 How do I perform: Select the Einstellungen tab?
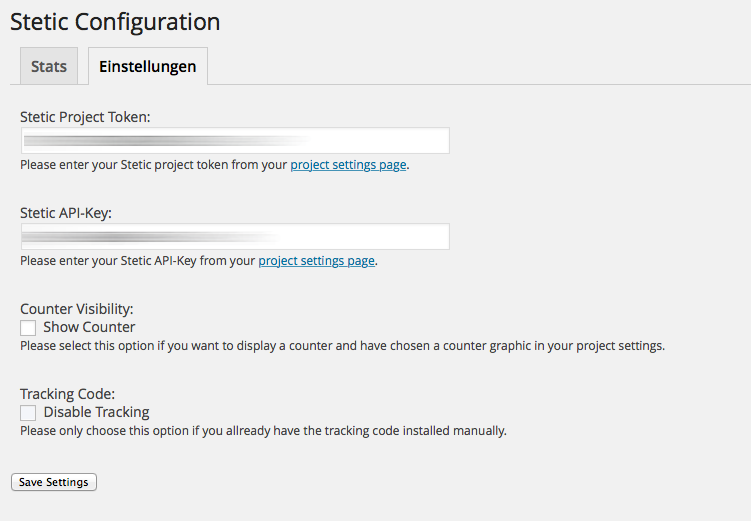tap(148, 66)
